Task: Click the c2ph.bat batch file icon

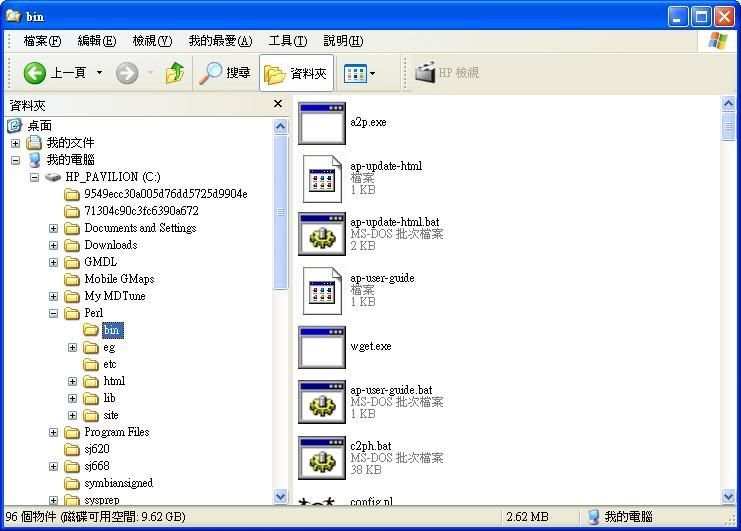Action: coord(322,458)
